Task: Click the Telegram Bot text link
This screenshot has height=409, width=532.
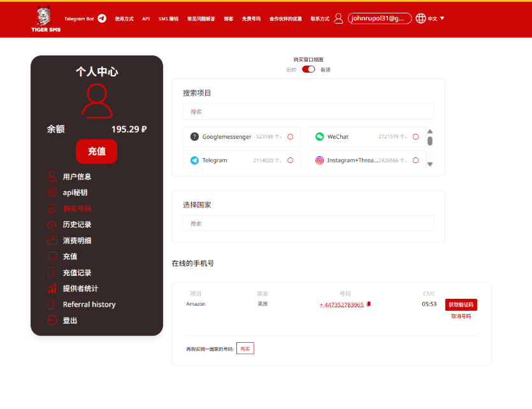Action: 79,18
